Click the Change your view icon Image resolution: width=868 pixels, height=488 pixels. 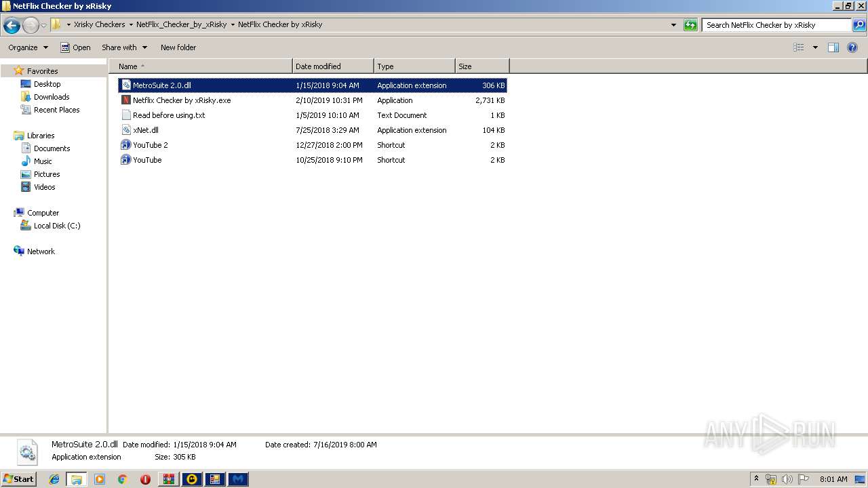click(799, 47)
